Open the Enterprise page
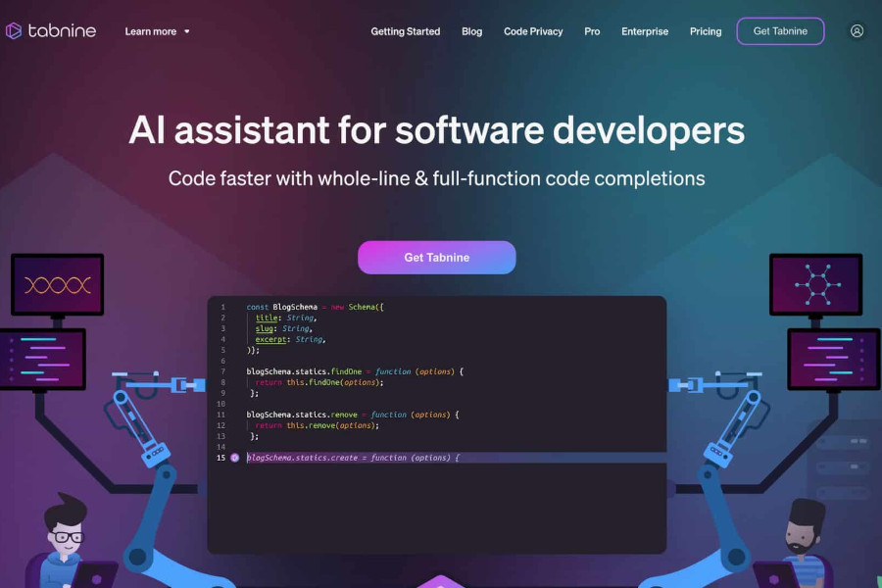 pos(645,31)
